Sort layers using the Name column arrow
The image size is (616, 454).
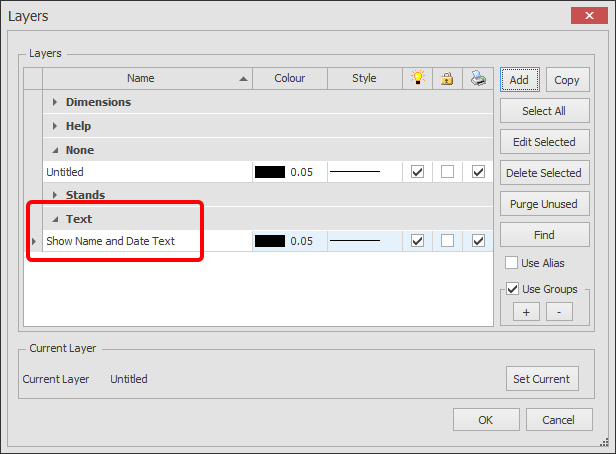pyautogui.click(x=244, y=79)
